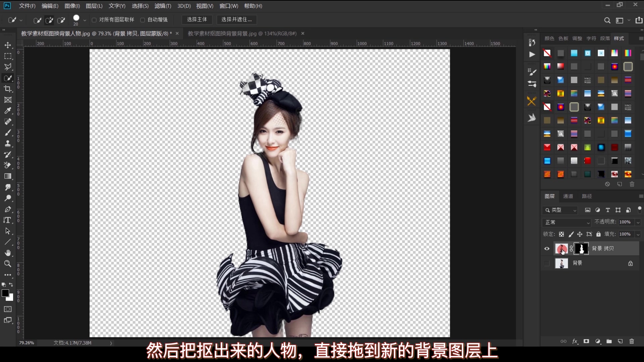Select the Zoom tool
Image resolution: width=644 pixels, height=362 pixels.
(8, 264)
